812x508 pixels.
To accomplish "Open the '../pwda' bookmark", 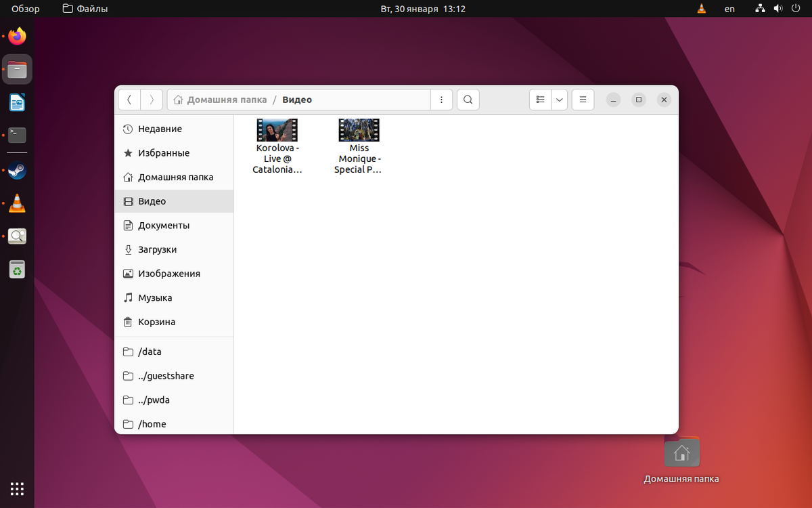I will pos(174,400).
